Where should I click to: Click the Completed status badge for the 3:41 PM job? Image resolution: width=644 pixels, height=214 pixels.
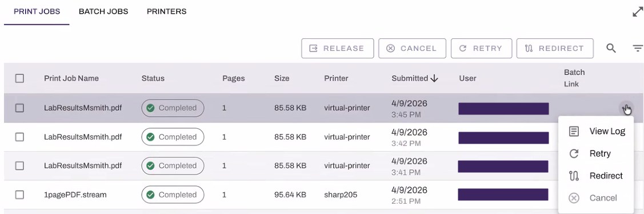(x=173, y=165)
